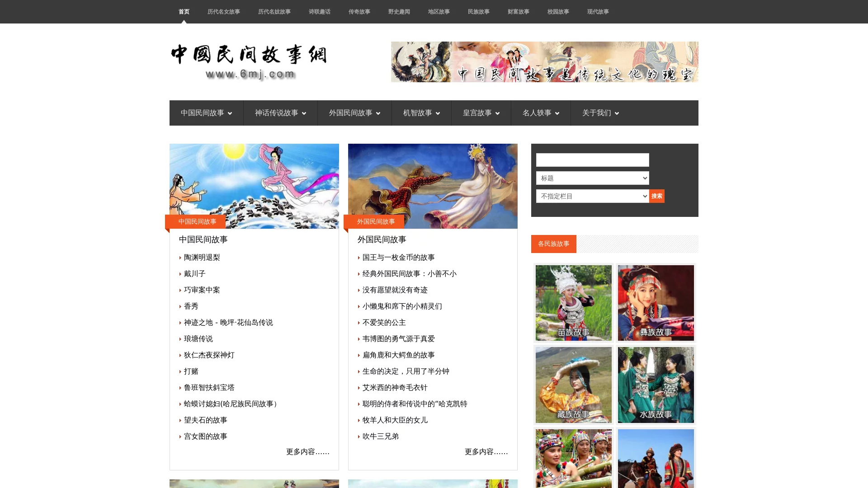This screenshot has width=868, height=488.
Task: Open the 中国民间故事 dropdown menu
Action: [x=206, y=113]
